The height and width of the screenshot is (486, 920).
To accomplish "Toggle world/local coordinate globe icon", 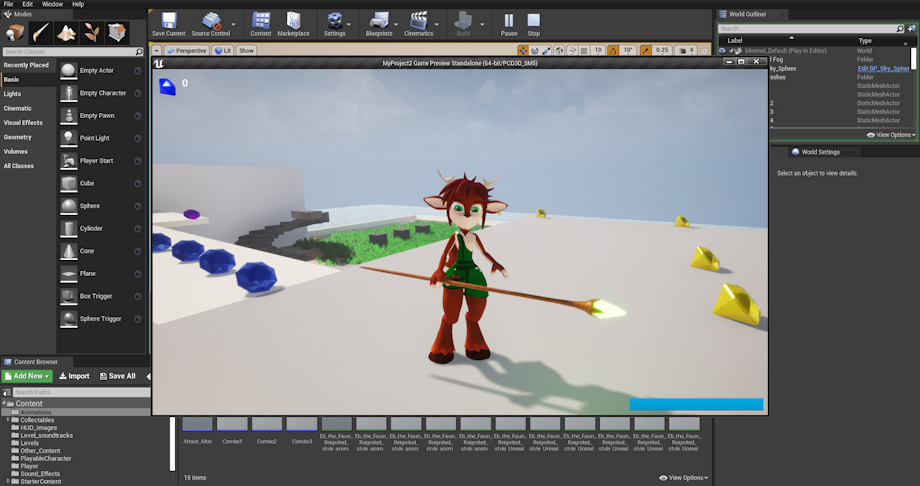I will pos(560,50).
